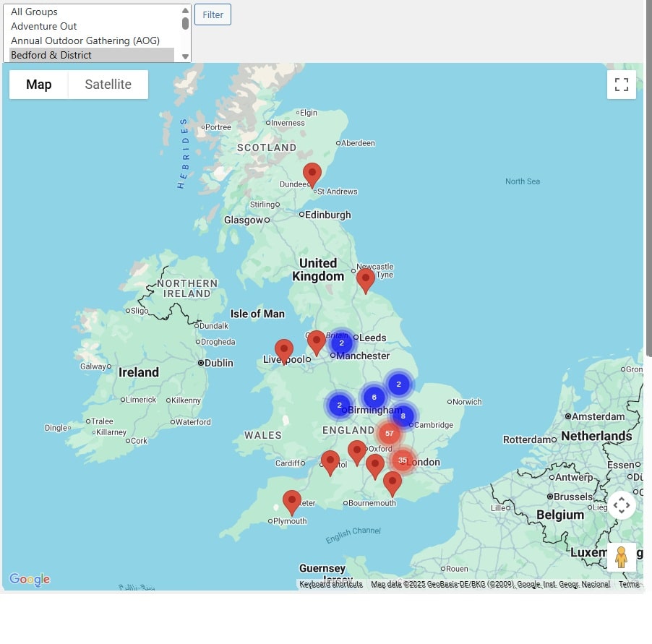The width and height of the screenshot is (652, 644).
Task: Select All Groups in the list
Action: click(x=34, y=12)
